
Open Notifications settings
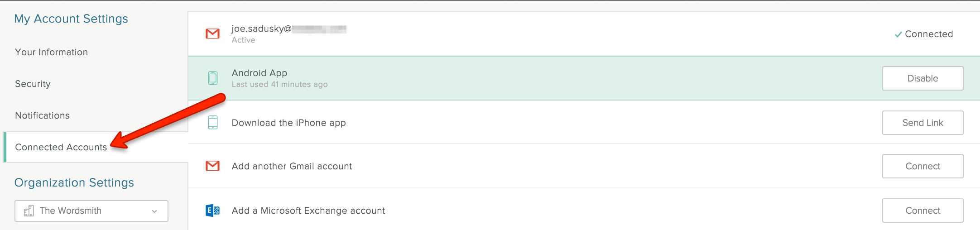[x=42, y=115]
